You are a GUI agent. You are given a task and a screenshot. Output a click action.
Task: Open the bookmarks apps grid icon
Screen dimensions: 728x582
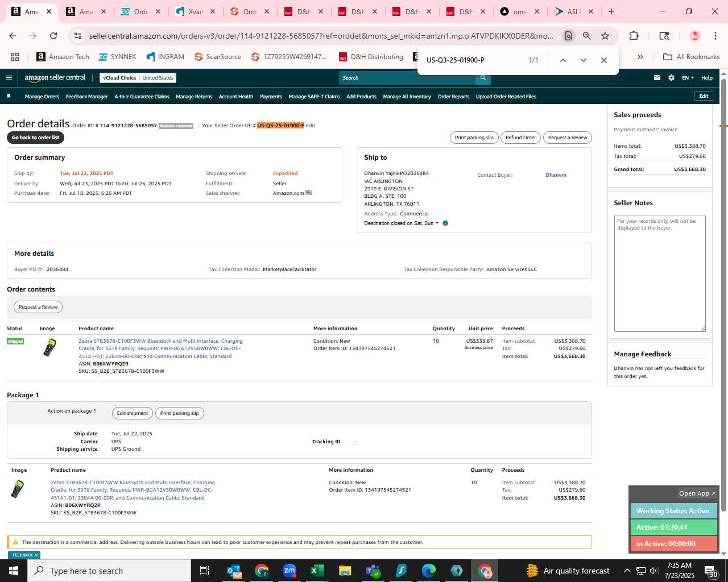[x=15, y=57]
